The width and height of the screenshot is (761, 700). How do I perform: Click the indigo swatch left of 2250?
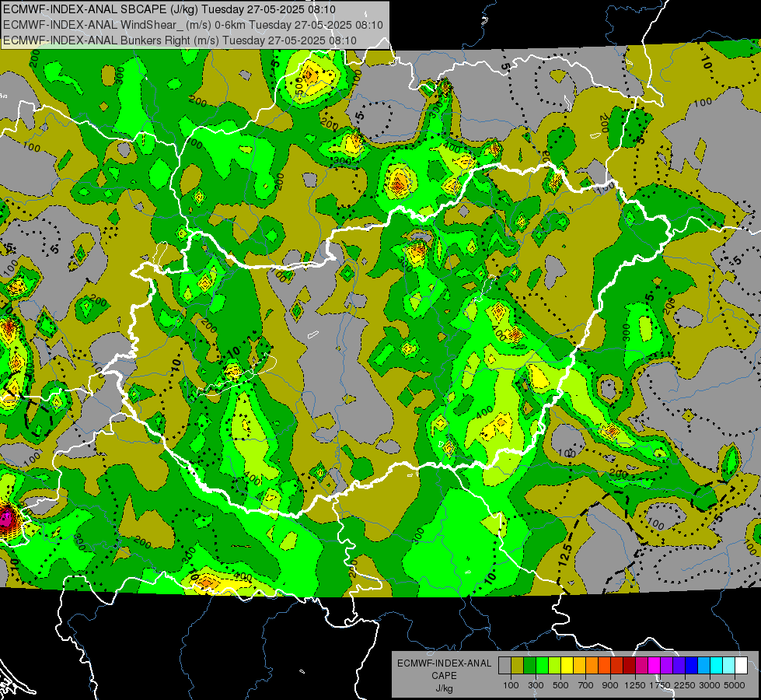pyautogui.click(x=679, y=666)
